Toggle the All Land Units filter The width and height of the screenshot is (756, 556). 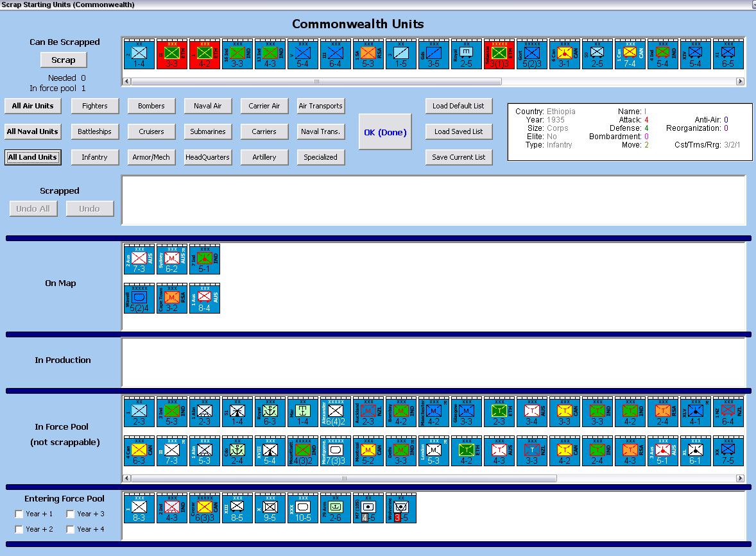[x=33, y=157]
